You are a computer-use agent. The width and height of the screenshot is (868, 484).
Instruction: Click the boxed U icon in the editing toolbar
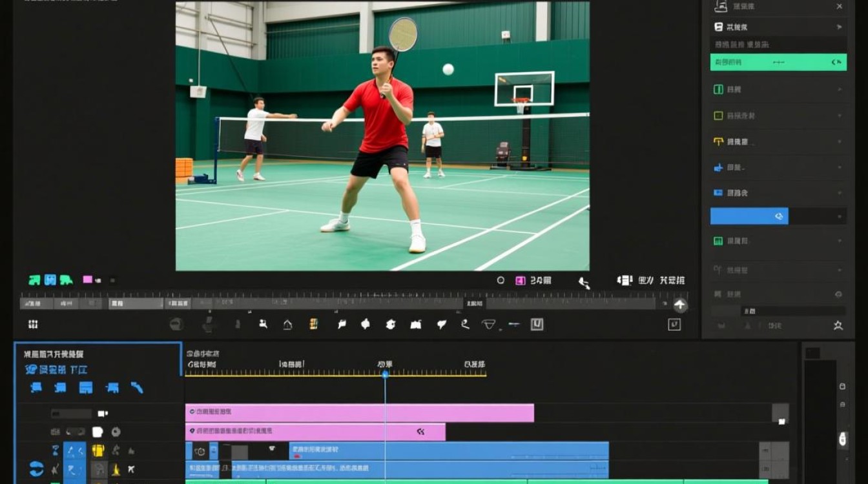click(x=537, y=324)
